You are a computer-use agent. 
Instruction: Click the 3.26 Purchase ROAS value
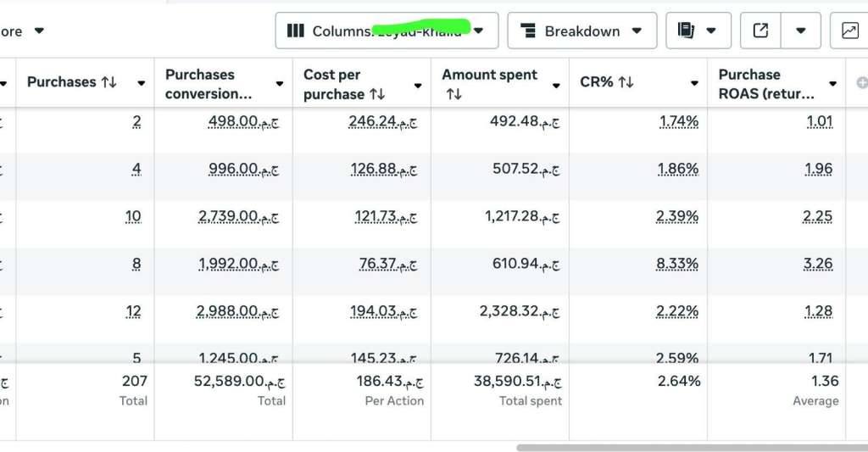point(817,264)
